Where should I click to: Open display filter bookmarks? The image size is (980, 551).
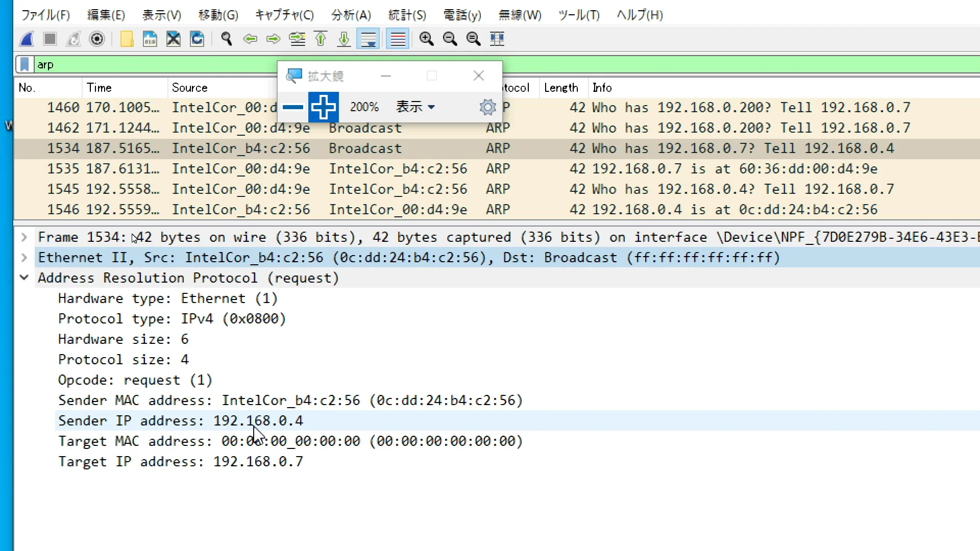click(x=24, y=65)
